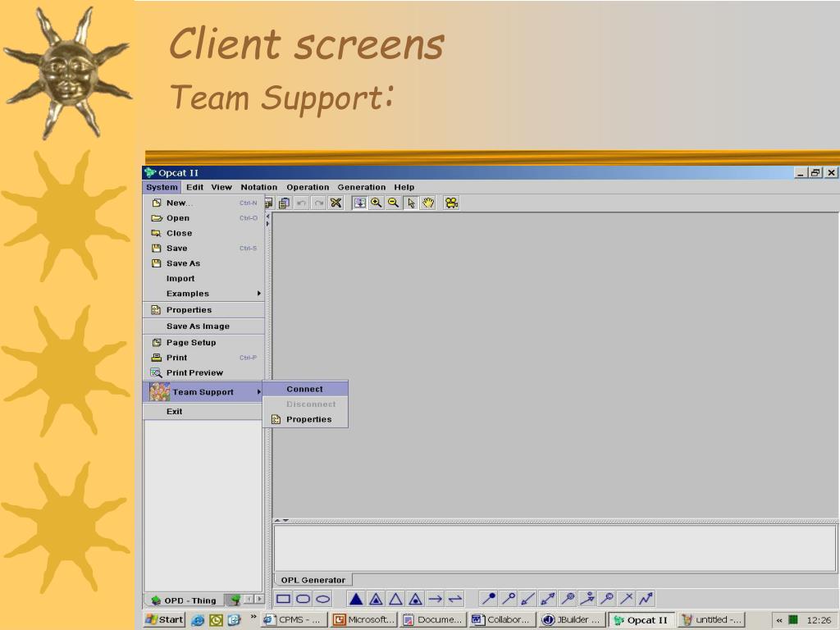Switch to the OPL Generator tab
This screenshot has height=630, width=840.
[313, 580]
